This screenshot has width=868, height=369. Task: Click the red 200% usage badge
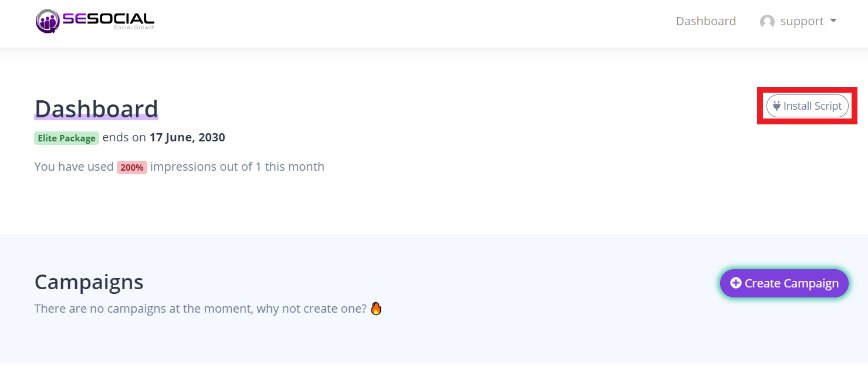click(132, 167)
